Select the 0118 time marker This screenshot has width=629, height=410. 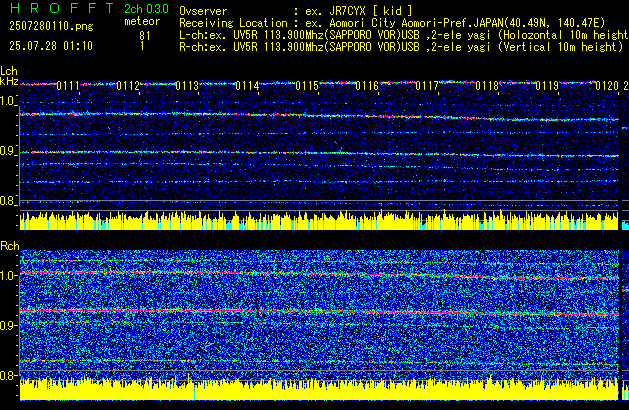[x=487, y=86]
